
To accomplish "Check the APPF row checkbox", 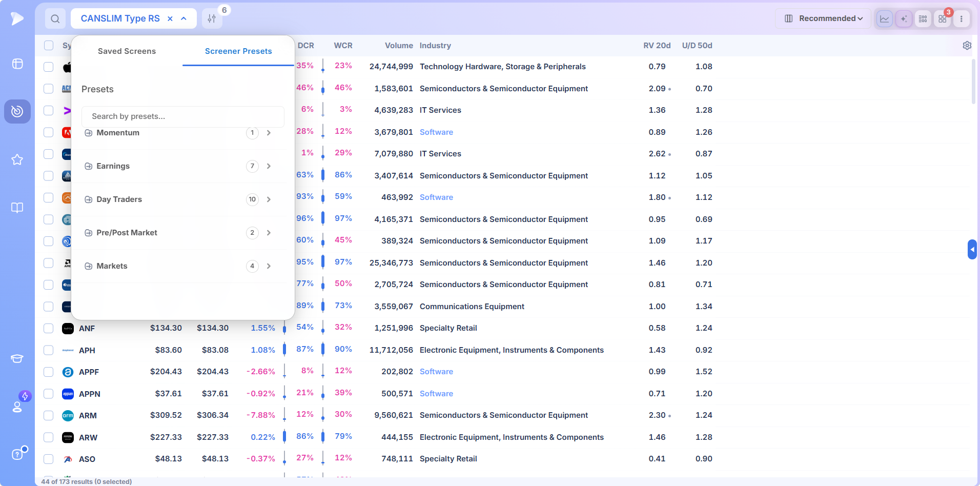I will 49,372.
